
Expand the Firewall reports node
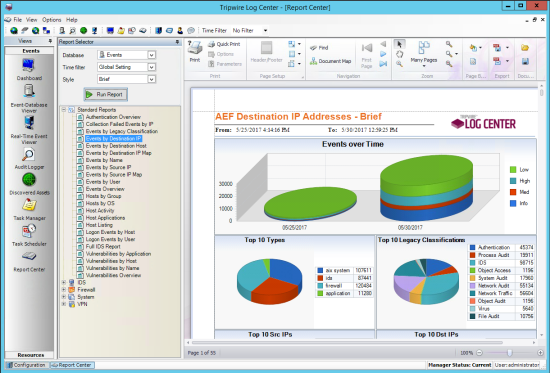click(64, 289)
